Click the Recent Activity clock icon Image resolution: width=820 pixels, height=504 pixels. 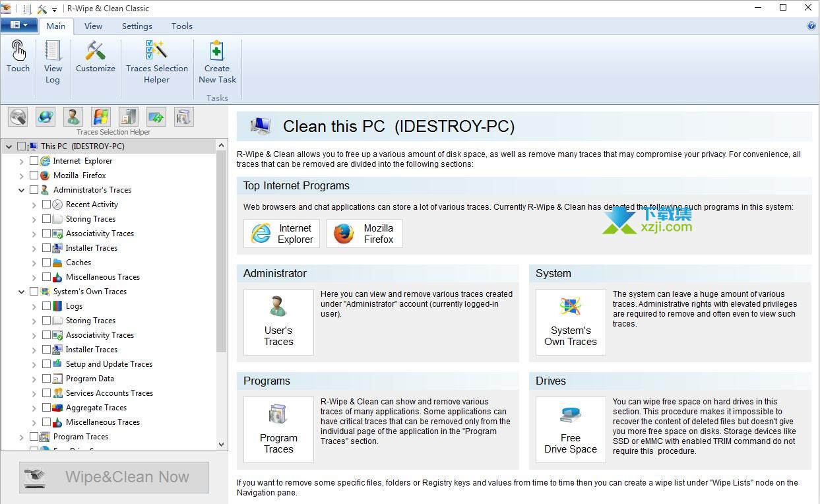[x=57, y=205]
